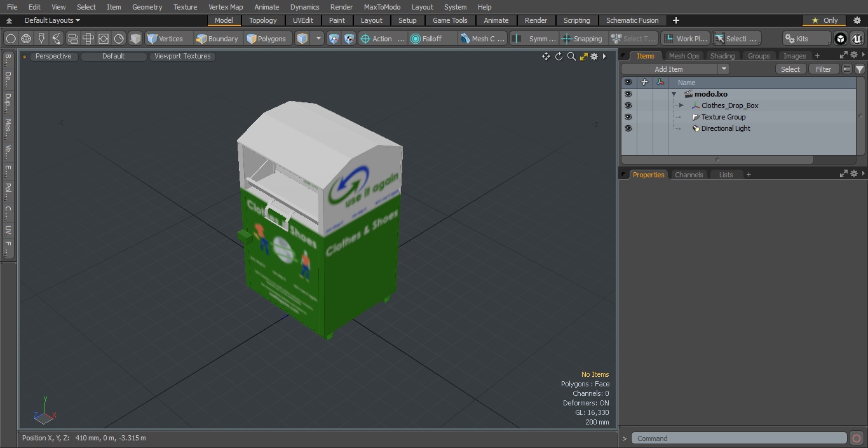Toggle visibility eye for Texture Group

[628, 117]
